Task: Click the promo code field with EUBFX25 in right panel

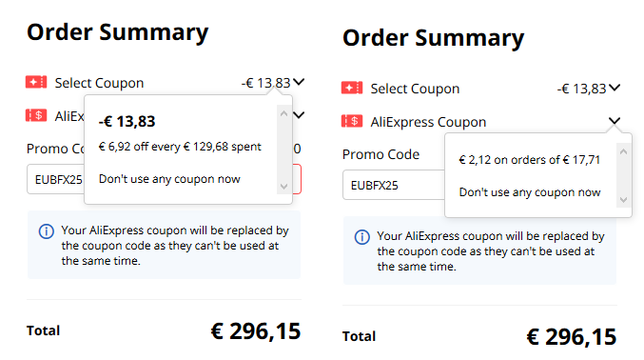Action: coord(394,185)
